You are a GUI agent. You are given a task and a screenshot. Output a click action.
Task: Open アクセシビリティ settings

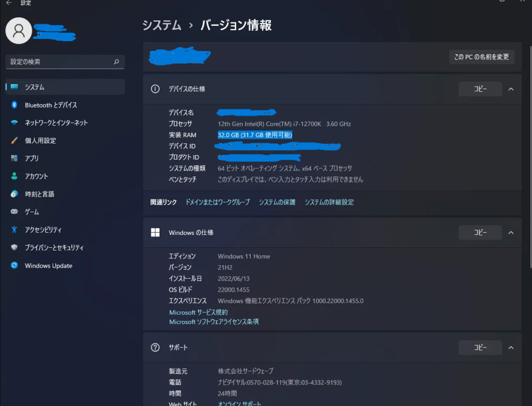pos(65,230)
